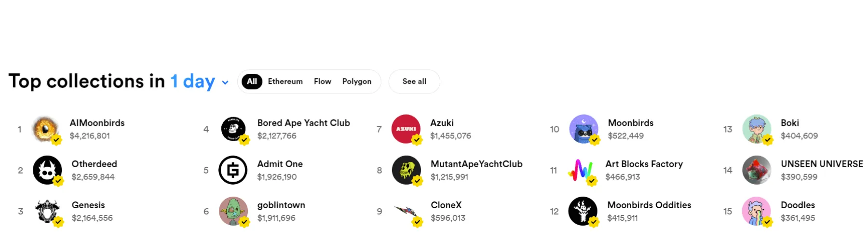Filter collections by Flow

pos(322,81)
